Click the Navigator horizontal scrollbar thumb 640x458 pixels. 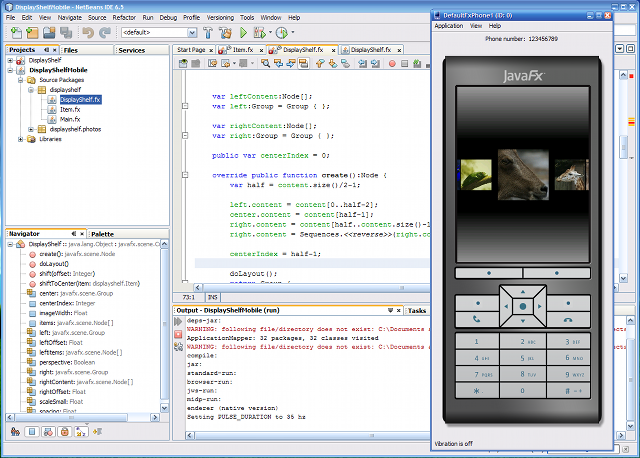71,417
